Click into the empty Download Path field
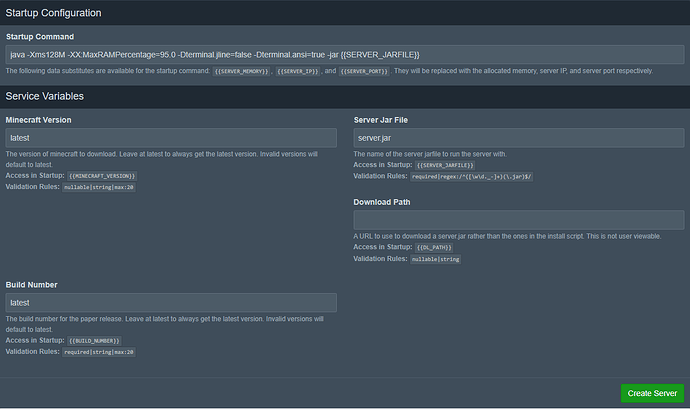This screenshot has height=409, width=690. point(519,220)
